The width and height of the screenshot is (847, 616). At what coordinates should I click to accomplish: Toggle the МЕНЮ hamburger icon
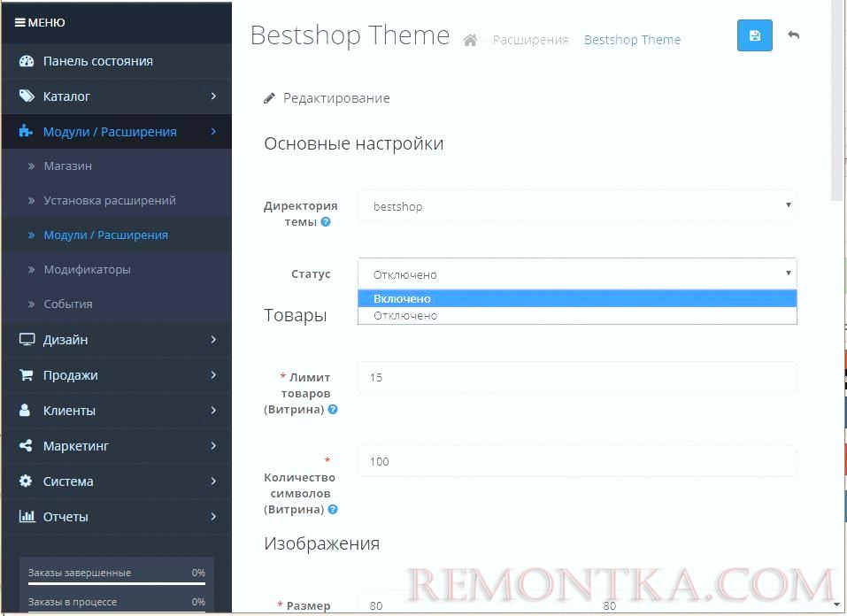coord(20,22)
